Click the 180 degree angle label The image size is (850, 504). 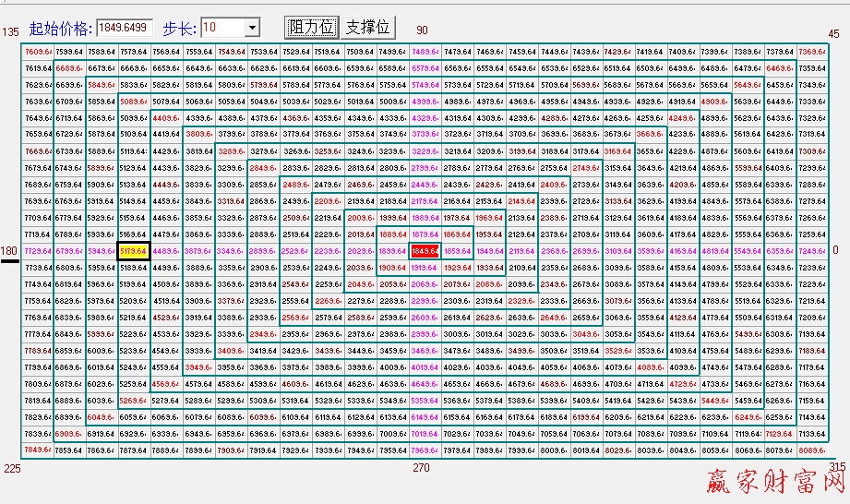9,250
